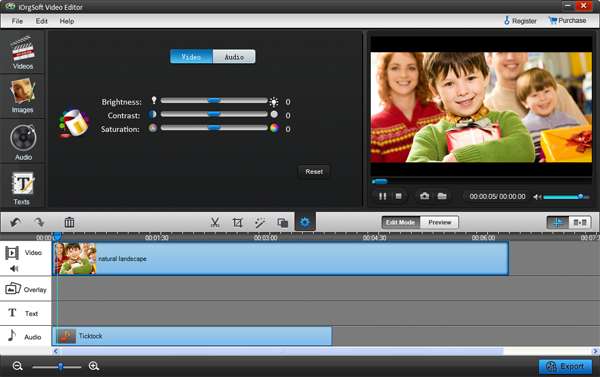
Task: Click the low brightness bulb icon
Action: pyautogui.click(x=154, y=100)
